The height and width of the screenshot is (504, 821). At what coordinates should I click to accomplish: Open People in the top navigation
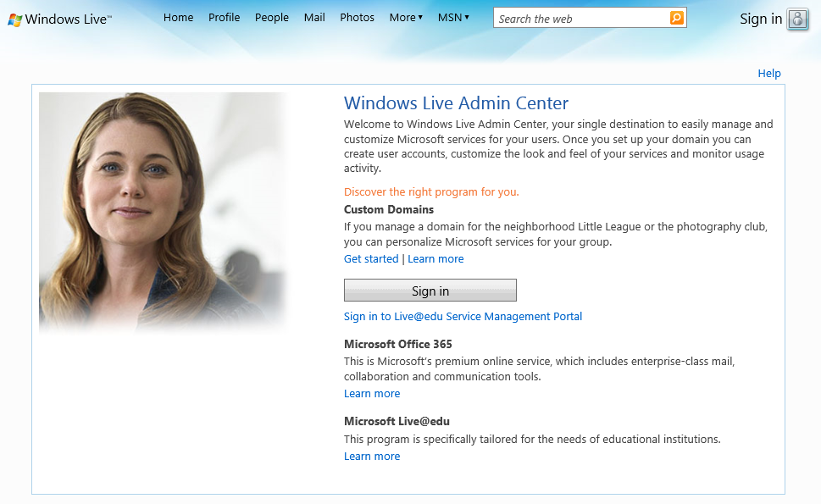[272, 17]
